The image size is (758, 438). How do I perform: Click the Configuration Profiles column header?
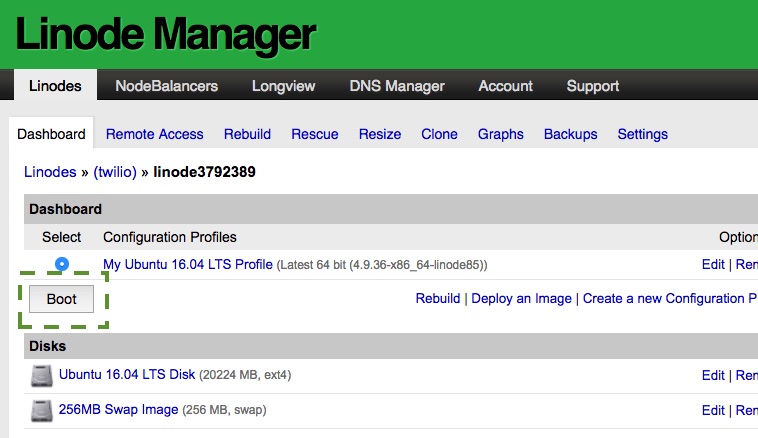pyautogui.click(x=170, y=237)
